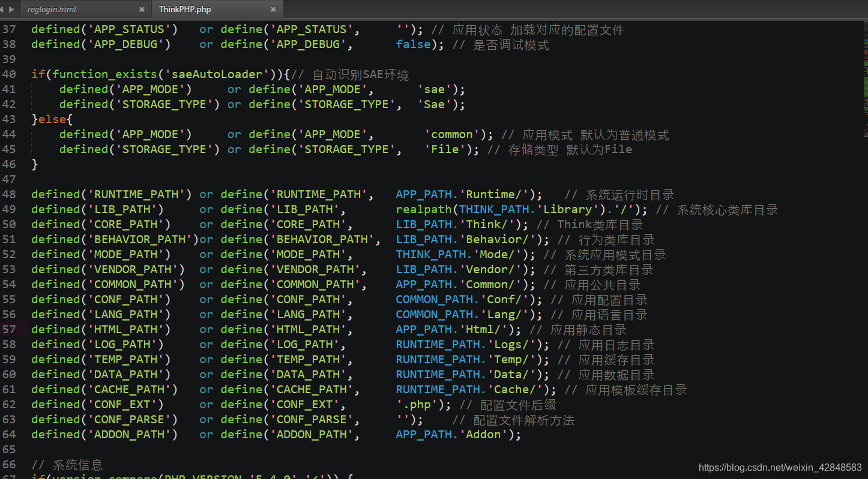
Task: Click the 'common' string value
Action: pos(452,134)
